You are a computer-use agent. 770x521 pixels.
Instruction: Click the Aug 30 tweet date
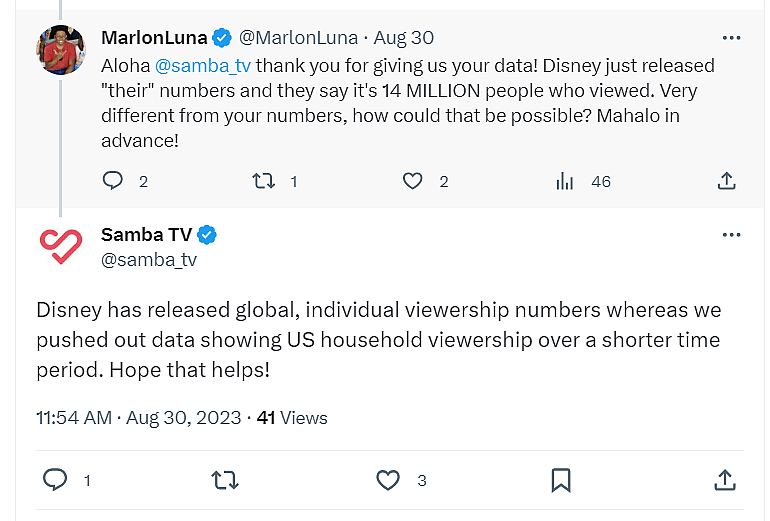[404, 38]
